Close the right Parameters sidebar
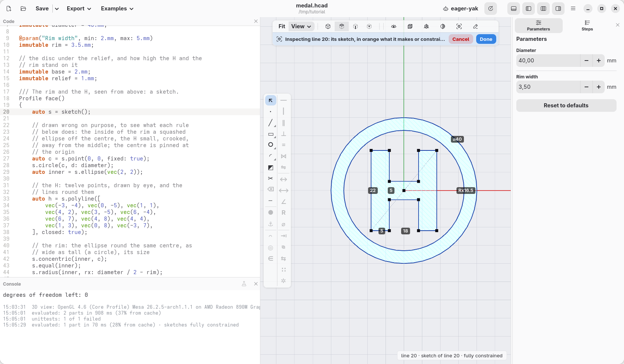The height and width of the screenshot is (364, 624). pyautogui.click(x=618, y=25)
